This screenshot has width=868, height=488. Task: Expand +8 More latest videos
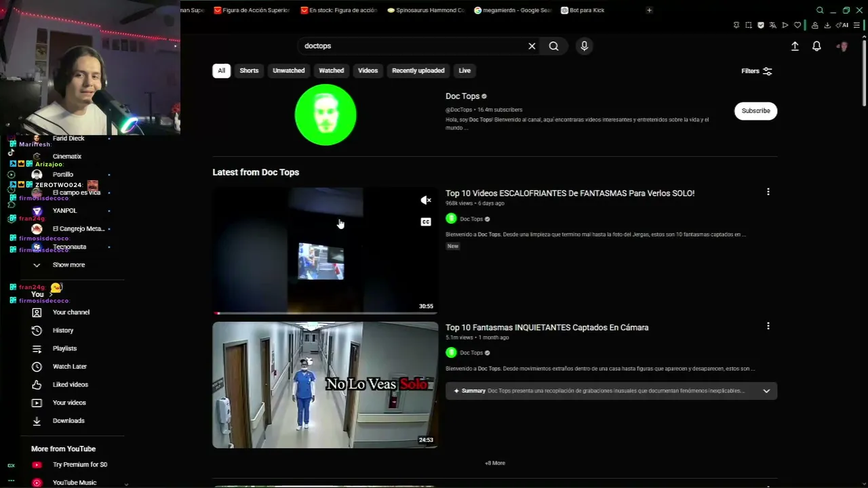click(495, 463)
